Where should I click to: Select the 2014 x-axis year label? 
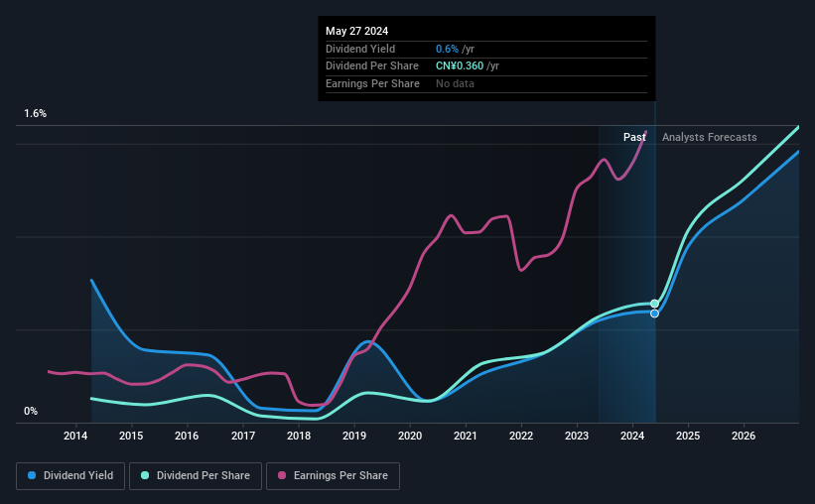(76, 436)
